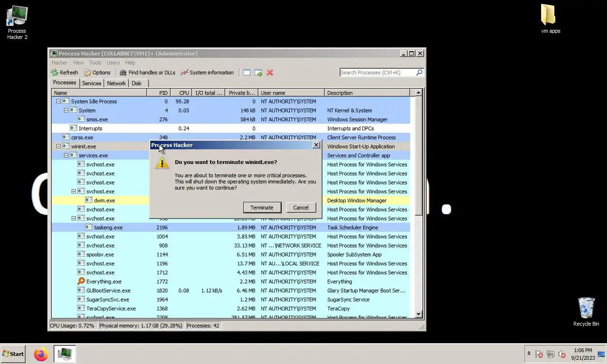The image size is (607, 364).
Task: Sort by the User name column
Action: click(x=291, y=93)
